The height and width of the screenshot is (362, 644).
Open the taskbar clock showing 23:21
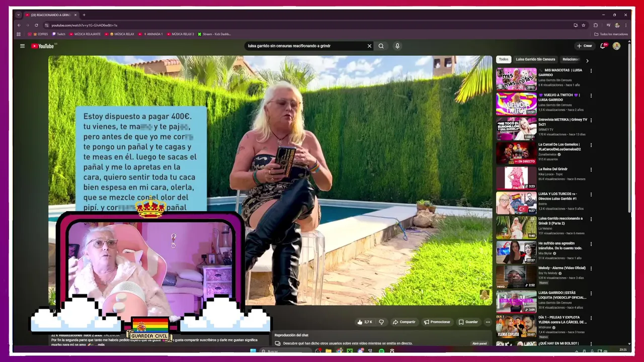[x=623, y=350]
